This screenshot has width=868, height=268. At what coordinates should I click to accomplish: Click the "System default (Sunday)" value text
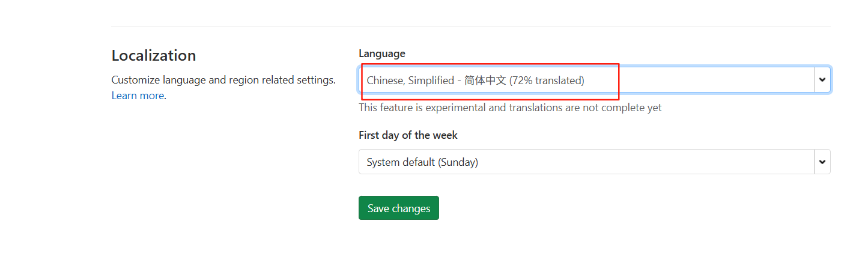click(422, 162)
